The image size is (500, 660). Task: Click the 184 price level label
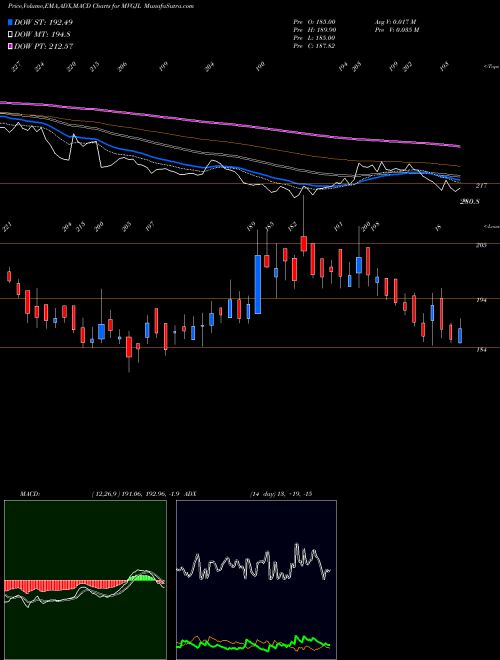point(481,350)
